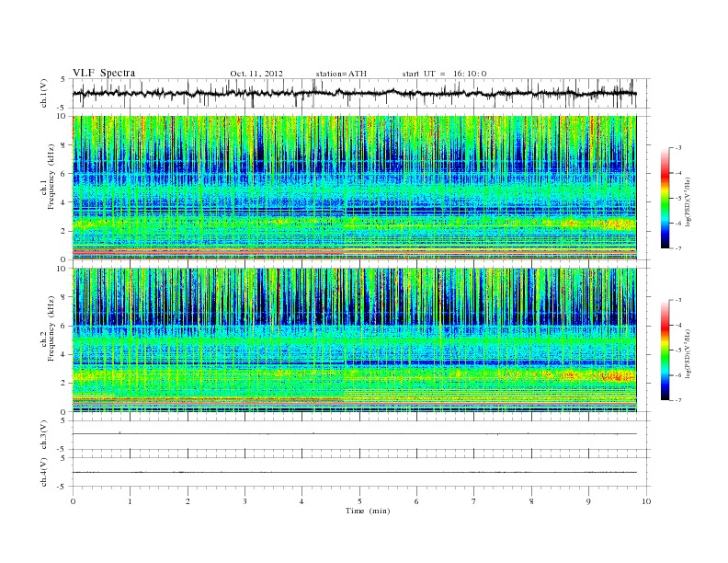Click the '6' frequency tick of ch.2 spectrogram
This screenshot has height=563, width=728.
coord(63,326)
